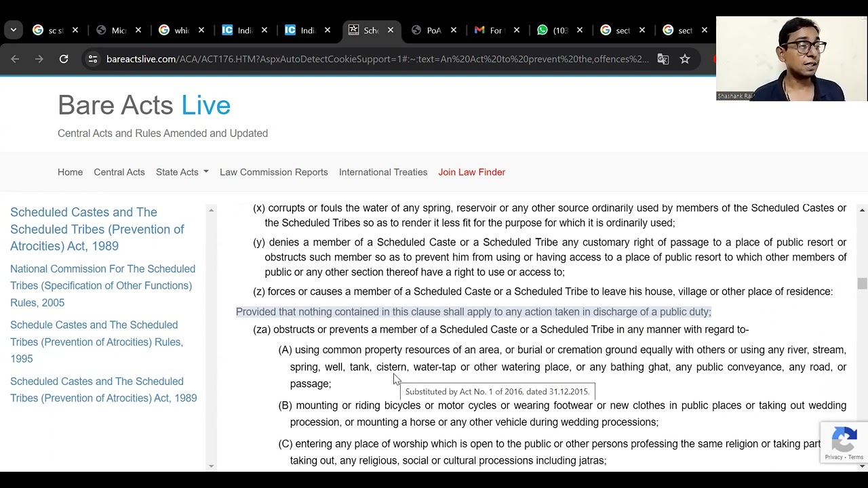Close the Gmail tab
This screenshot has height=488, width=868.
[517, 30]
